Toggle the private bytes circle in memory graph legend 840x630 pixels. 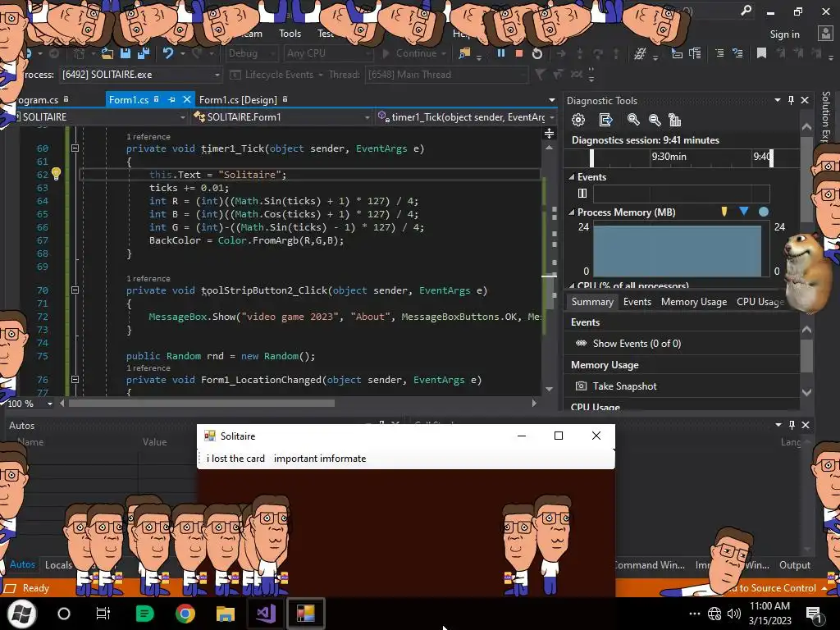point(764,212)
